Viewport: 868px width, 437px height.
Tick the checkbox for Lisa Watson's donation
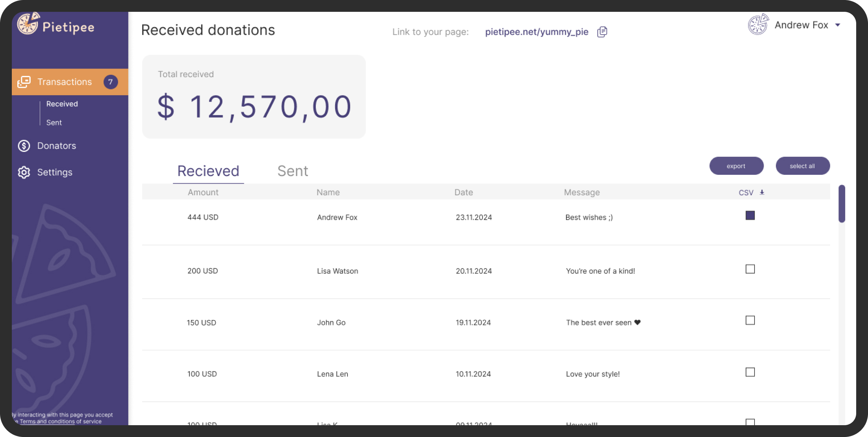(x=750, y=269)
